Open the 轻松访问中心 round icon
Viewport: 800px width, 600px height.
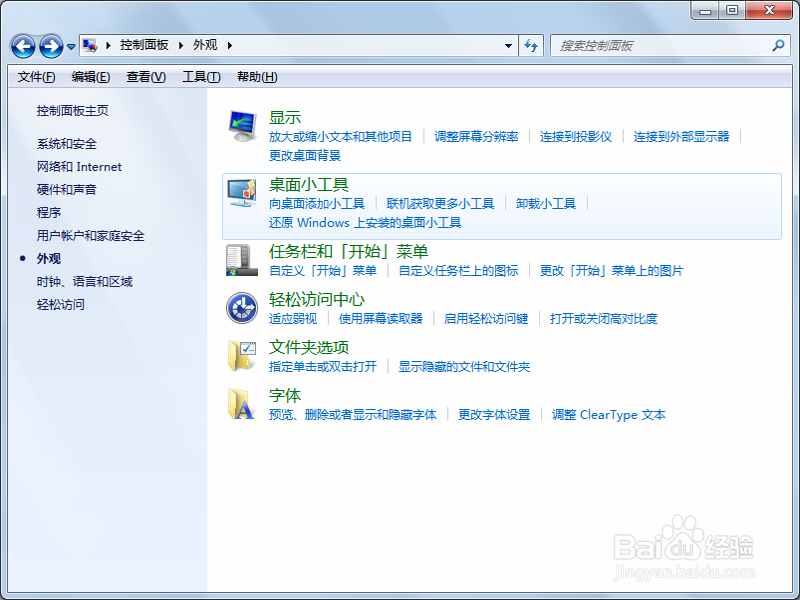coord(242,308)
